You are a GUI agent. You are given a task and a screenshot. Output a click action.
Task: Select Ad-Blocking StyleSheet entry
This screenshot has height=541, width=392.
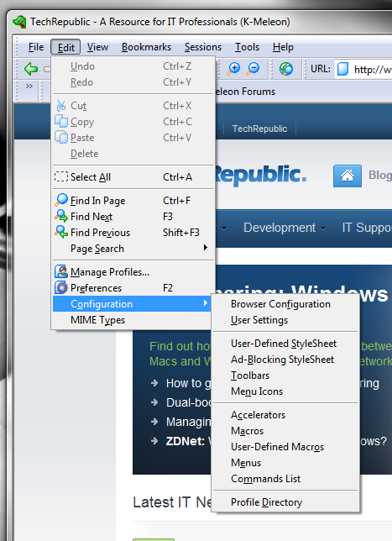pos(282,360)
